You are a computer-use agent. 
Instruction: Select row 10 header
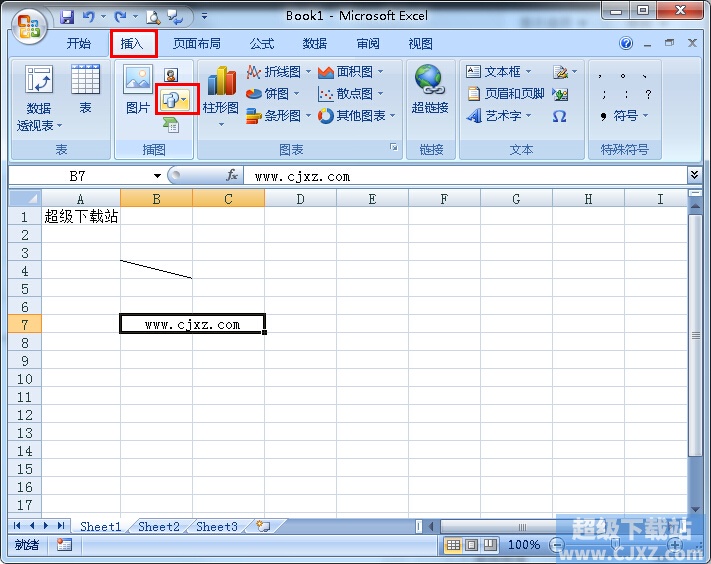click(25, 379)
